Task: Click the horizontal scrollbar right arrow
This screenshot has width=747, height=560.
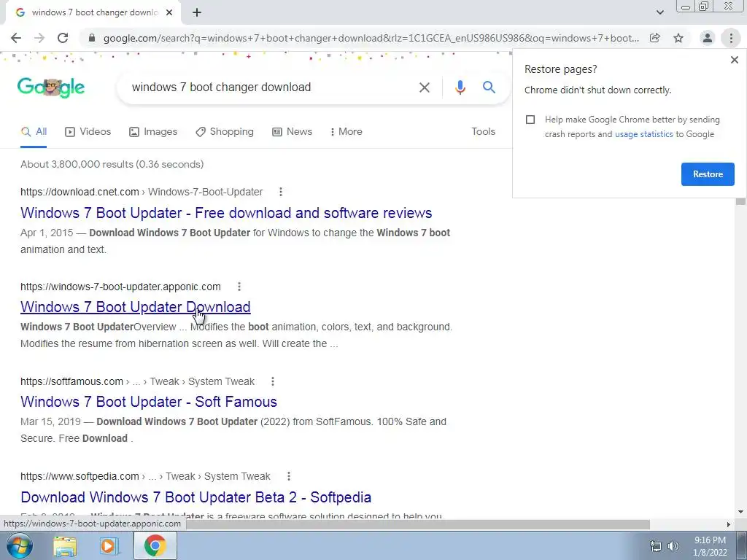Action: point(729,525)
